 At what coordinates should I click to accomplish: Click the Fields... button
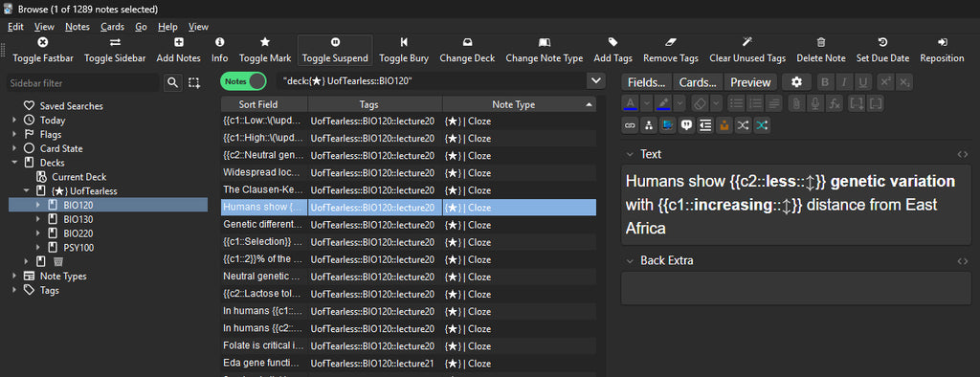(647, 82)
